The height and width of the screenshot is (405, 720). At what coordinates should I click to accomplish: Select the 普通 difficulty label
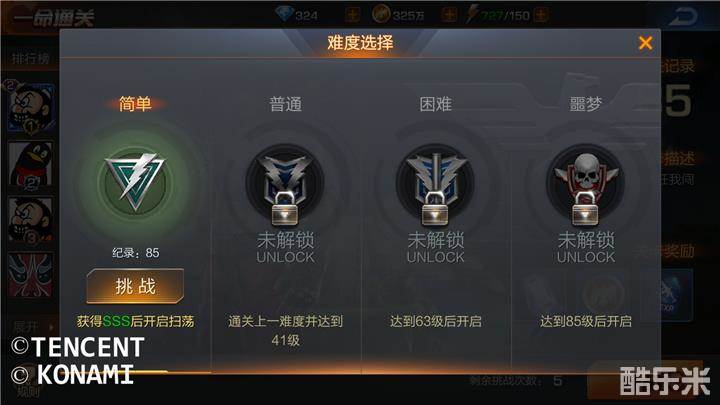(x=285, y=104)
